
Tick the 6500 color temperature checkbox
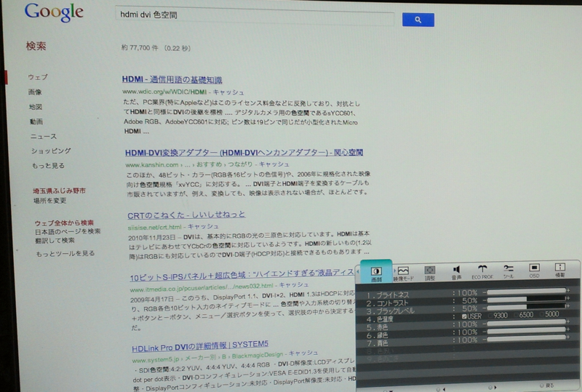point(517,315)
